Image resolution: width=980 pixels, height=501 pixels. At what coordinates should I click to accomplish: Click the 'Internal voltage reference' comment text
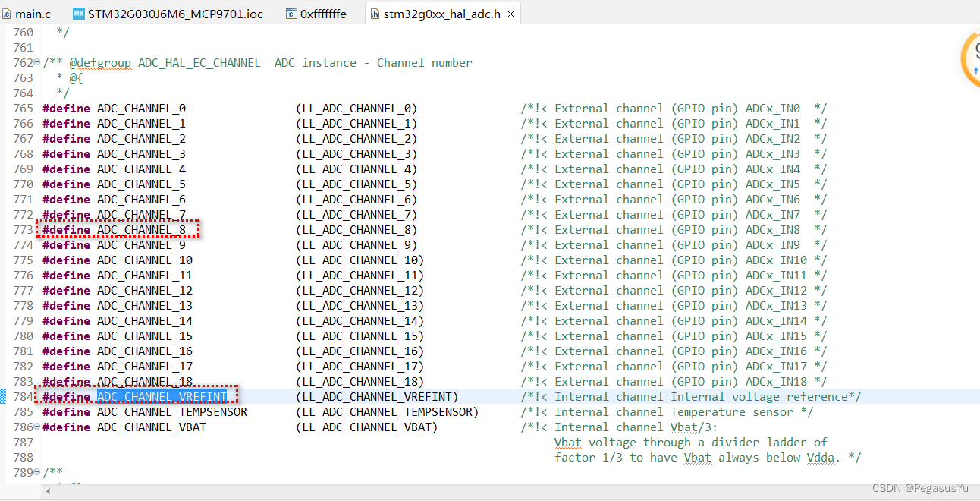point(759,396)
